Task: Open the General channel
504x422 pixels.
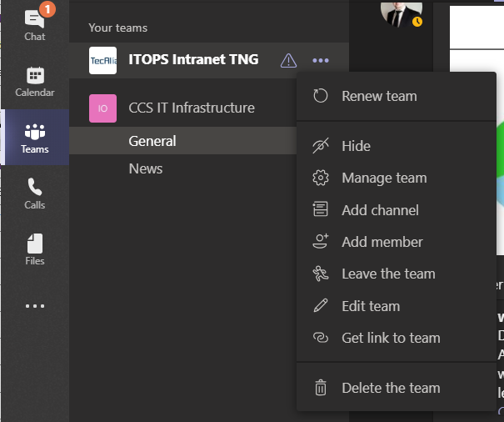Action: [152, 141]
